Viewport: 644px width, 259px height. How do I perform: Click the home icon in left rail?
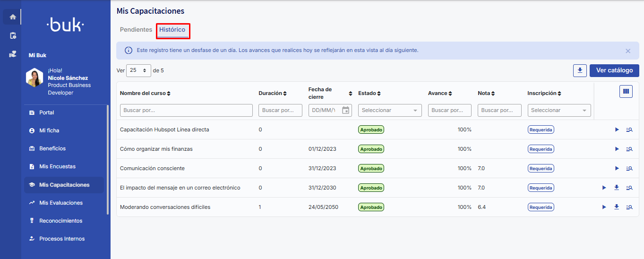point(13,17)
